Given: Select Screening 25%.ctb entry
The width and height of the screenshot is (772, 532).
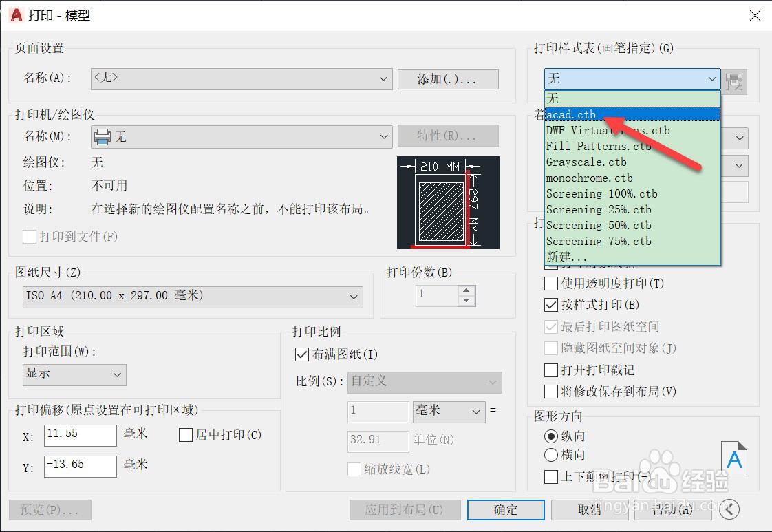Looking at the screenshot, I should point(632,209).
